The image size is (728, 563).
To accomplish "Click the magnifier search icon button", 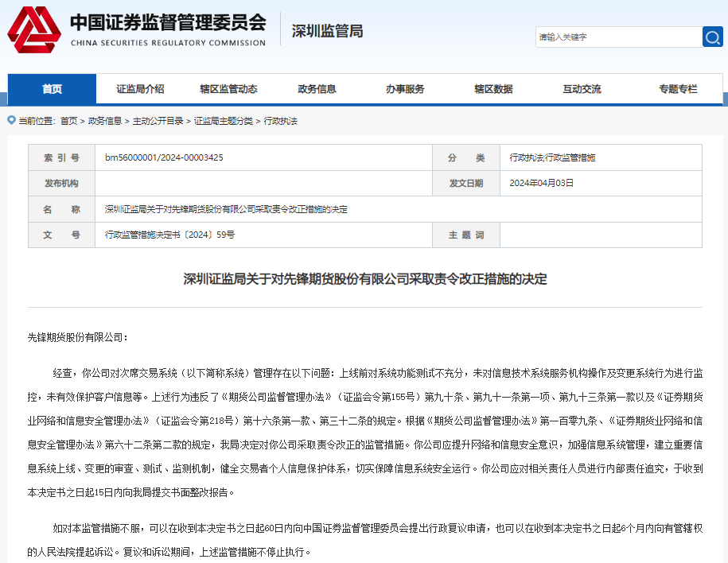I will tap(712, 37).
